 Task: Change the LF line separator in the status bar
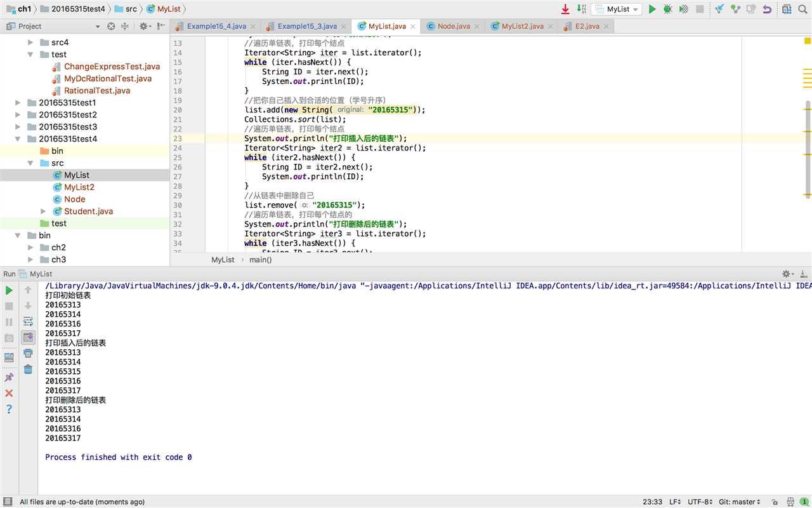point(676,502)
